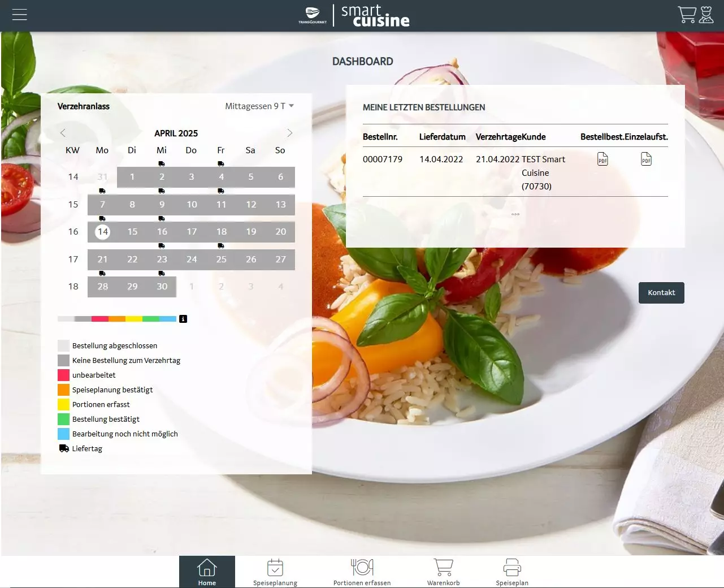
Task: Open the Warenkorb tab
Action: click(444, 572)
